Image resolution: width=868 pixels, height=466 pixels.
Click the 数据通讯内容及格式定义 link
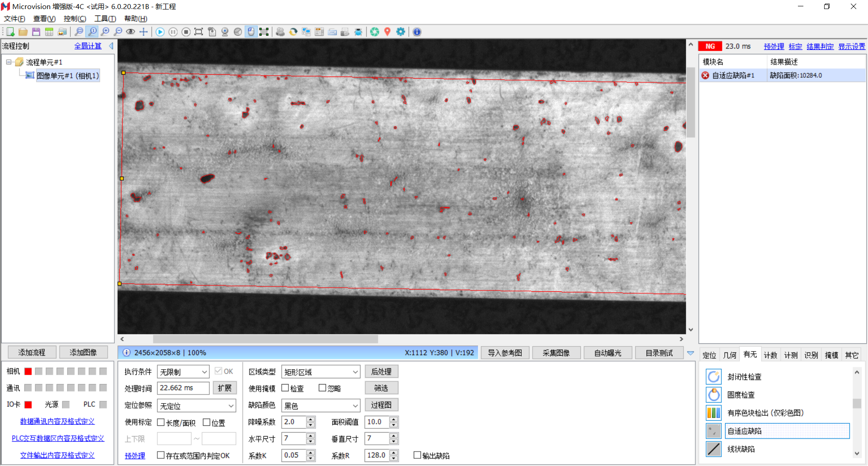click(57, 421)
